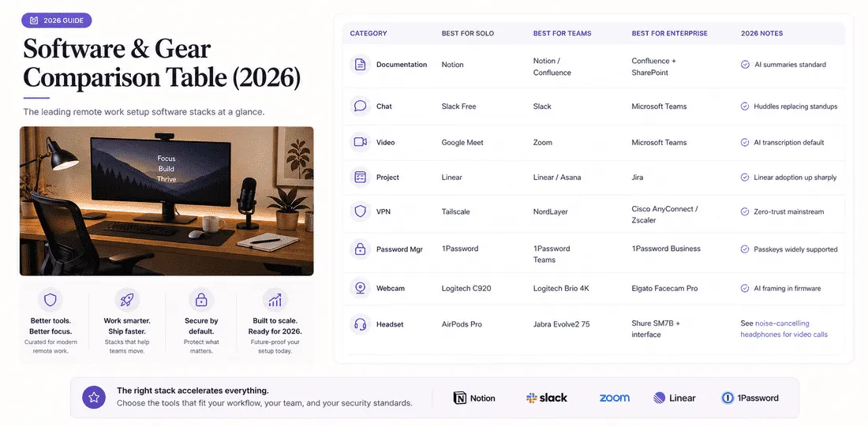868x426 pixels.
Task: Click the Project checklist icon
Action: (361, 177)
